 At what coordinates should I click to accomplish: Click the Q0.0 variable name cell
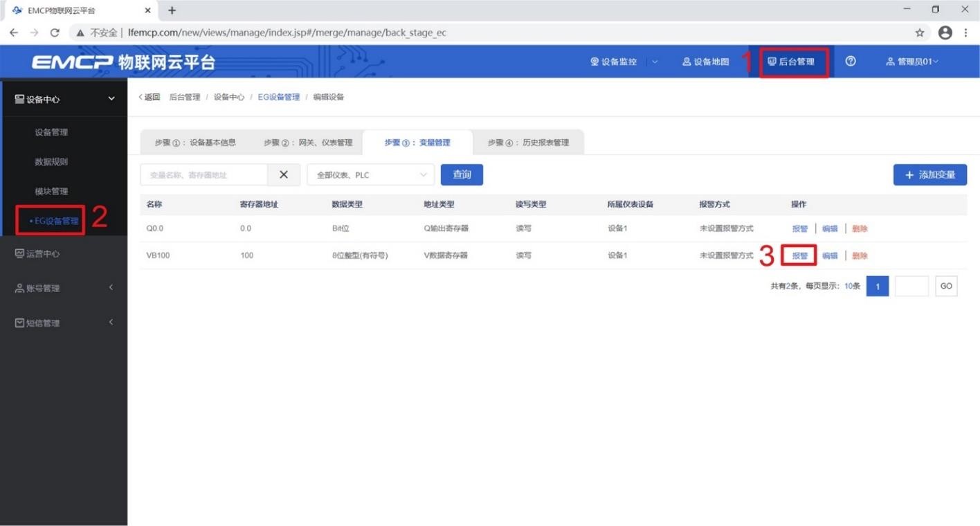pyautogui.click(x=154, y=228)
